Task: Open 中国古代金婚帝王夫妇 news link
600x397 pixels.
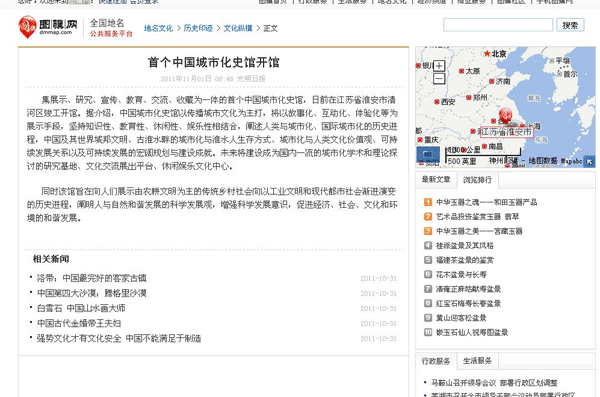Action: pos(79,323)
